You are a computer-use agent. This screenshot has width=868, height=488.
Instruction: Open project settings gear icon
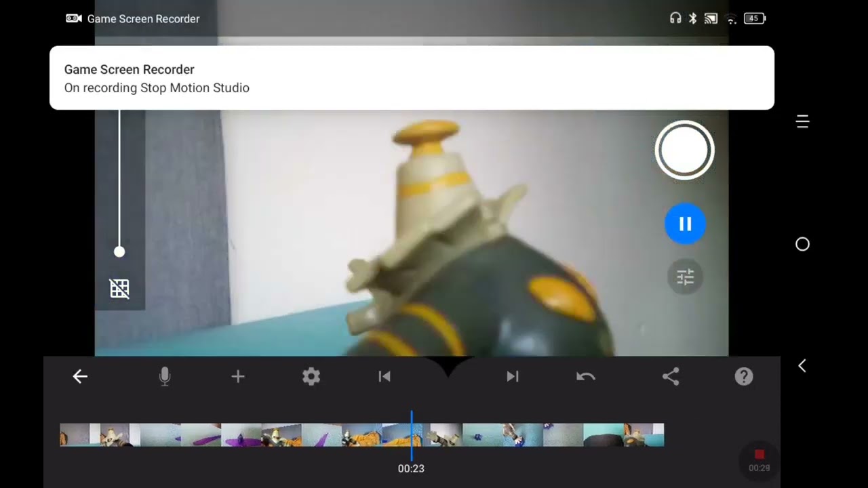tap(311, 376)
